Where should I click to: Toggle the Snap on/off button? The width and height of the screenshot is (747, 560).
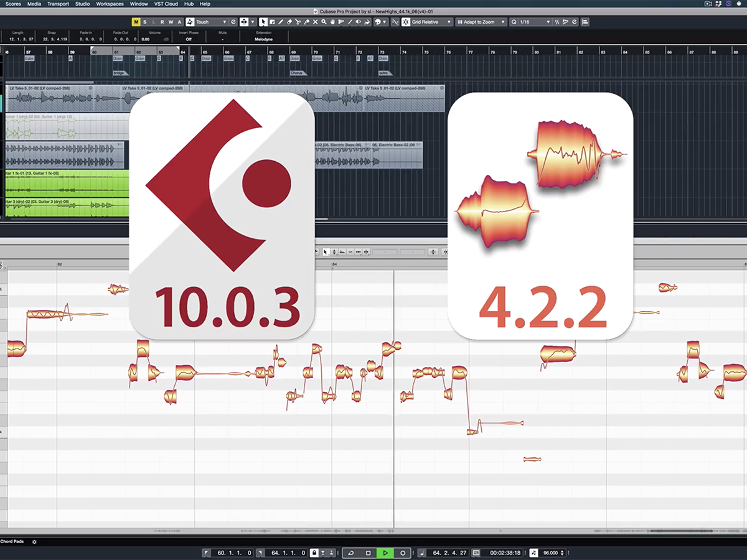[x=406, y=22]
